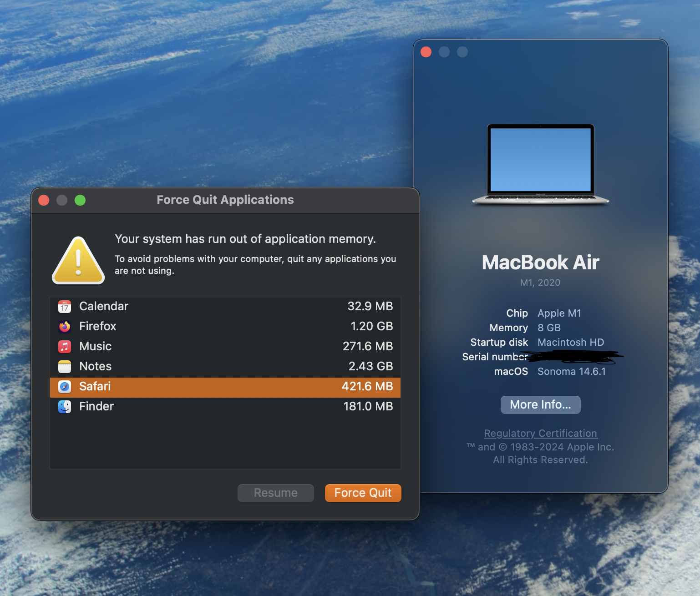Click the 8 GB memory value

549,328
